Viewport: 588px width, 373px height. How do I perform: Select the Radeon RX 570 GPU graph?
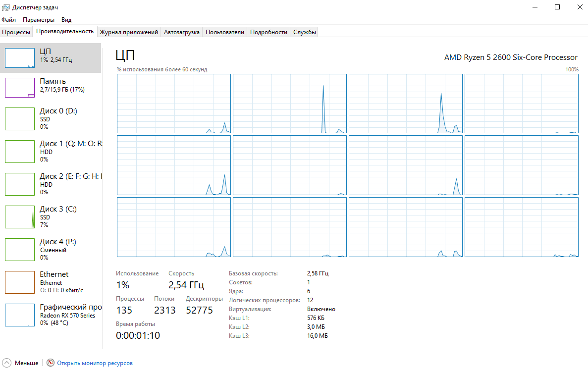[x=20, y=315]
